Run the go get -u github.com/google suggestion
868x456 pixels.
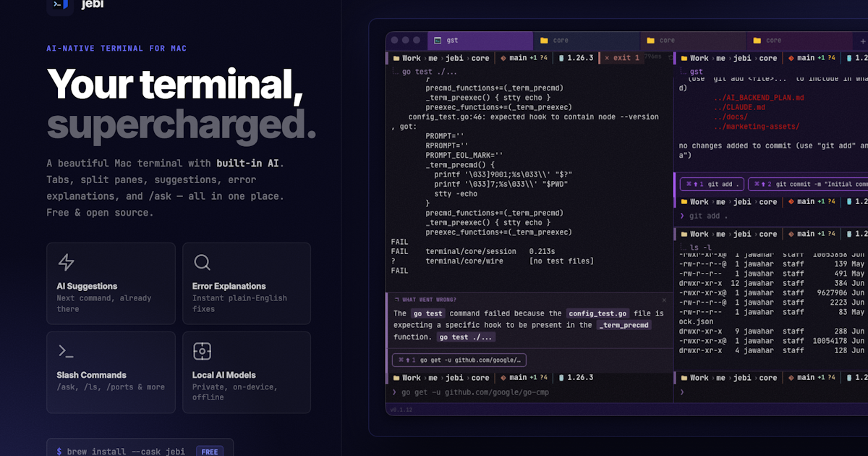(x=459, y=360)
